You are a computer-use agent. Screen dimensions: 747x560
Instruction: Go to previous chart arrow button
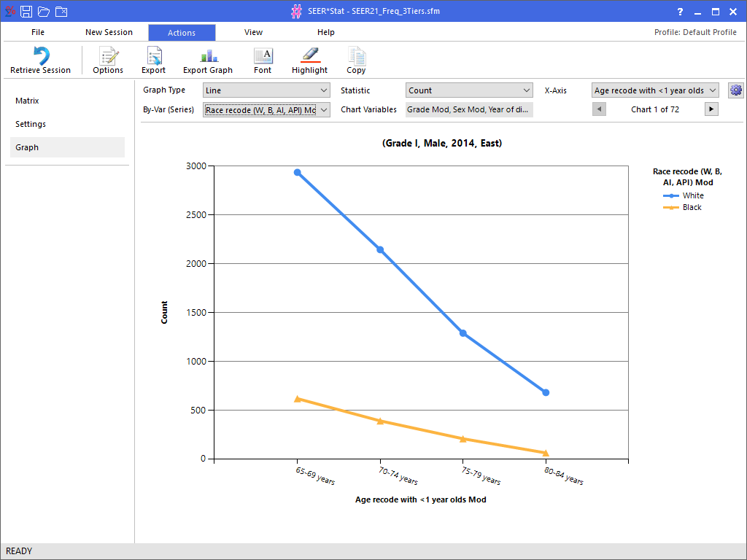click(x=599, y=109)
